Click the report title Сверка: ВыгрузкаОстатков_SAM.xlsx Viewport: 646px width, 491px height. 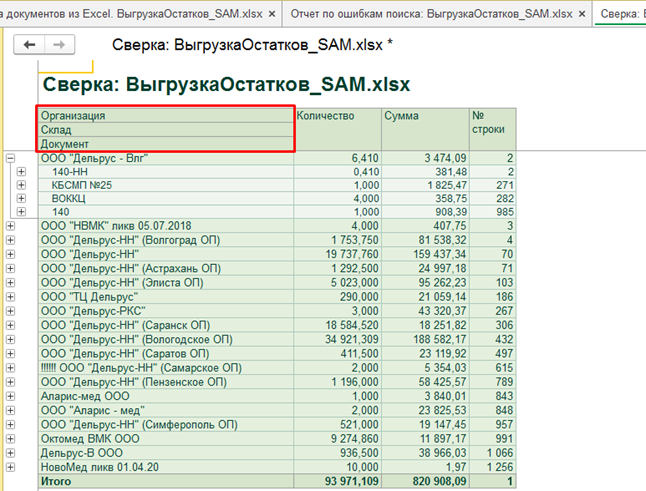click(226, 84)
